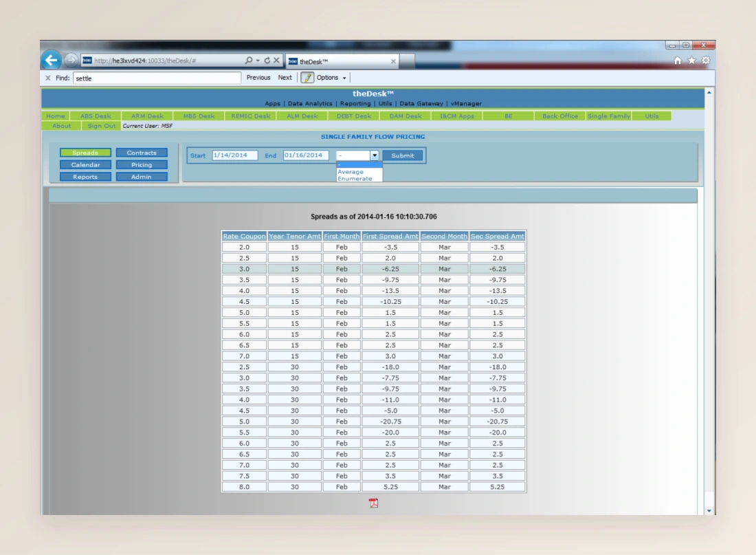
Task: Open the REMIC Desk tab
Action: click(x=250, y=116)
